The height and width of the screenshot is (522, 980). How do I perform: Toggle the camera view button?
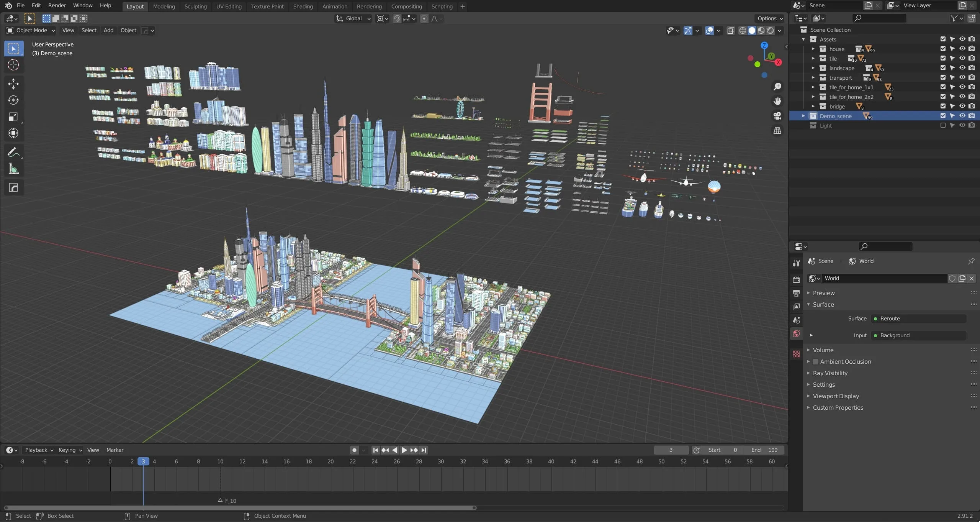[777, 116]
